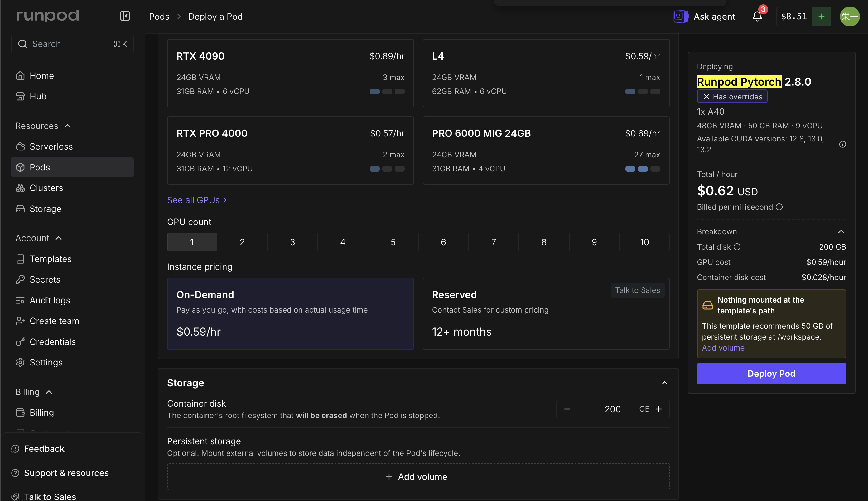Click Deploy Pod button
Screen dimensions: 868x501
771,373
